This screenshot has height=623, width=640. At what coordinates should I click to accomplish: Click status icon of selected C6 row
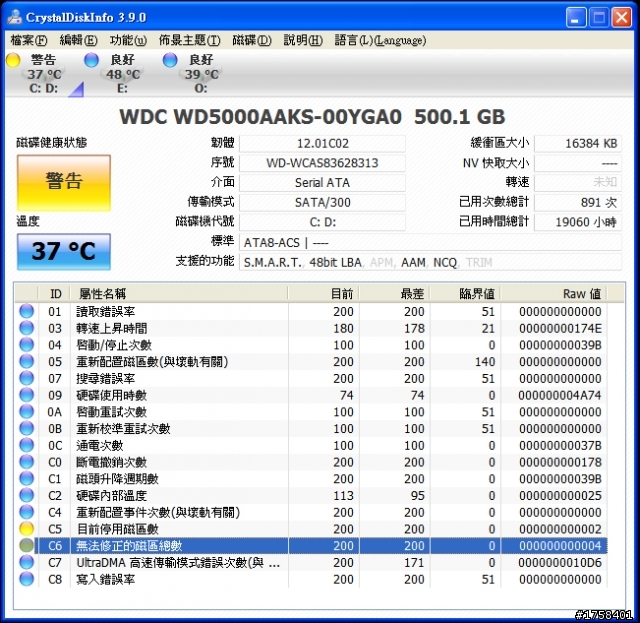[x=27, y=545]
